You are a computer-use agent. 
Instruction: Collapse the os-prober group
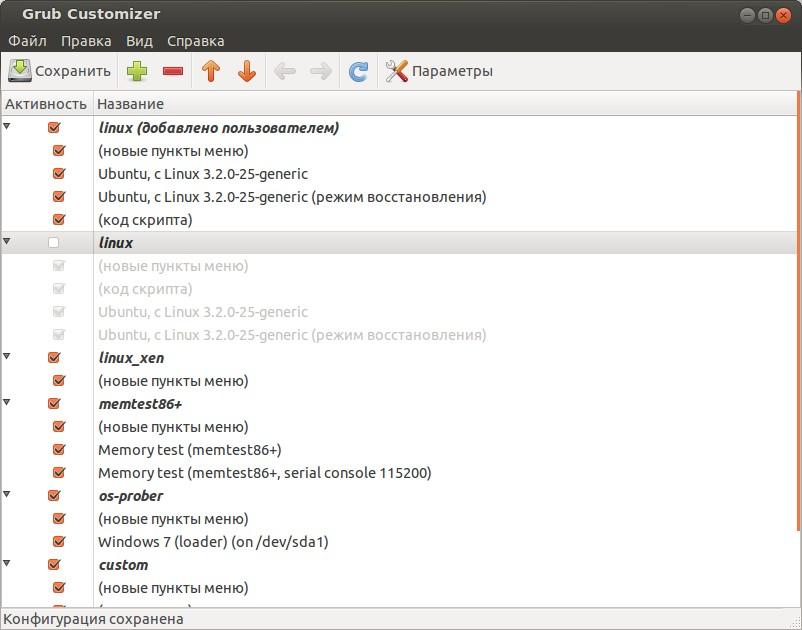coord(7,494)
